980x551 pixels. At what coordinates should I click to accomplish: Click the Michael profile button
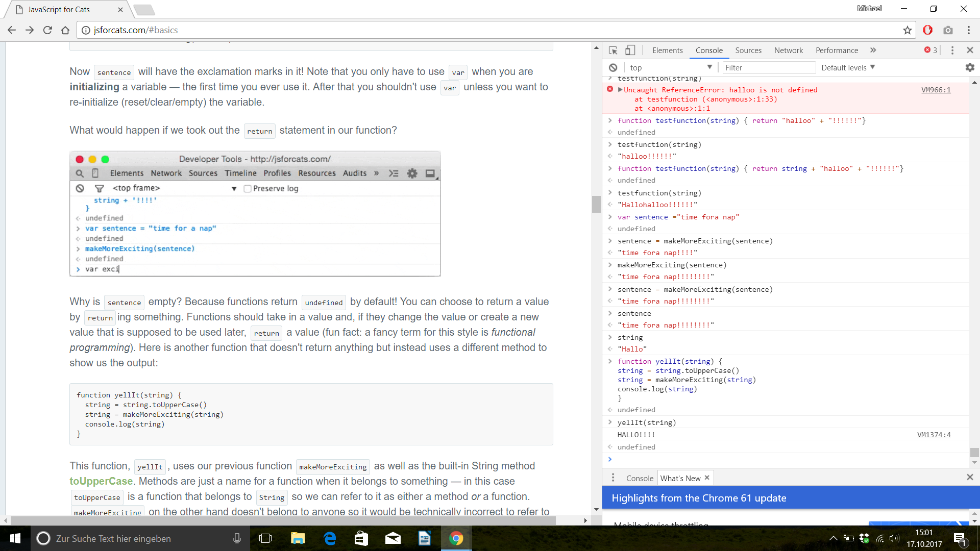pyautogui.click(x=869, y=8)
